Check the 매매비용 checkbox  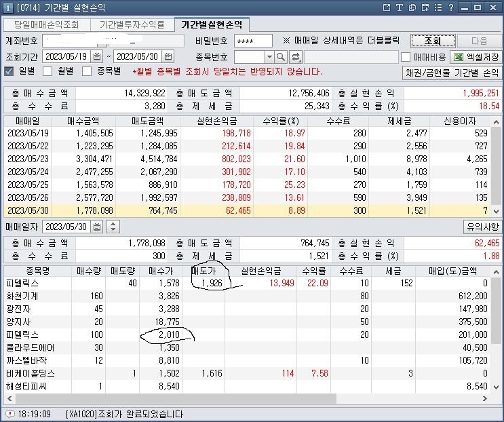406,57
